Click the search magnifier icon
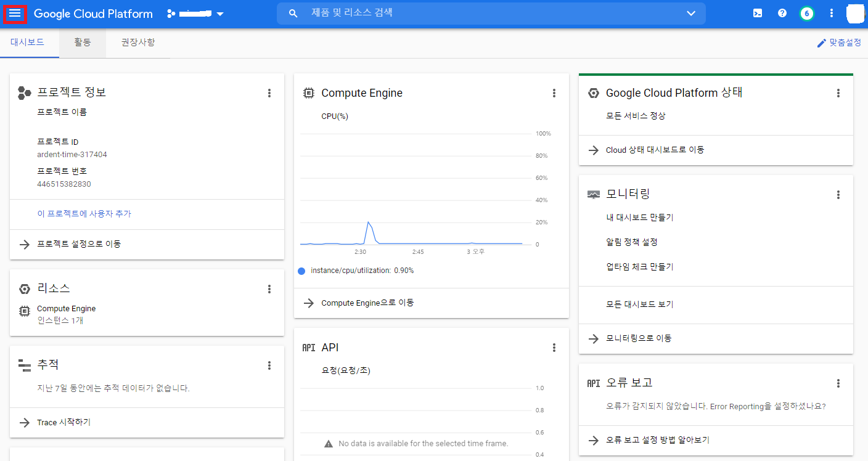The image size is (868, 461). (x=293, y=13)
